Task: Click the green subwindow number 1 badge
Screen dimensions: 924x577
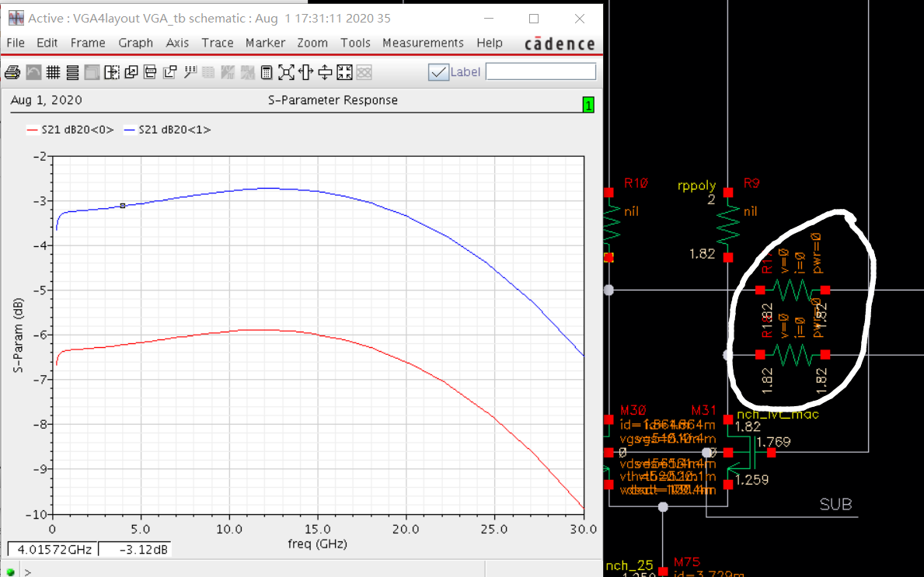Action: [588, 105]
